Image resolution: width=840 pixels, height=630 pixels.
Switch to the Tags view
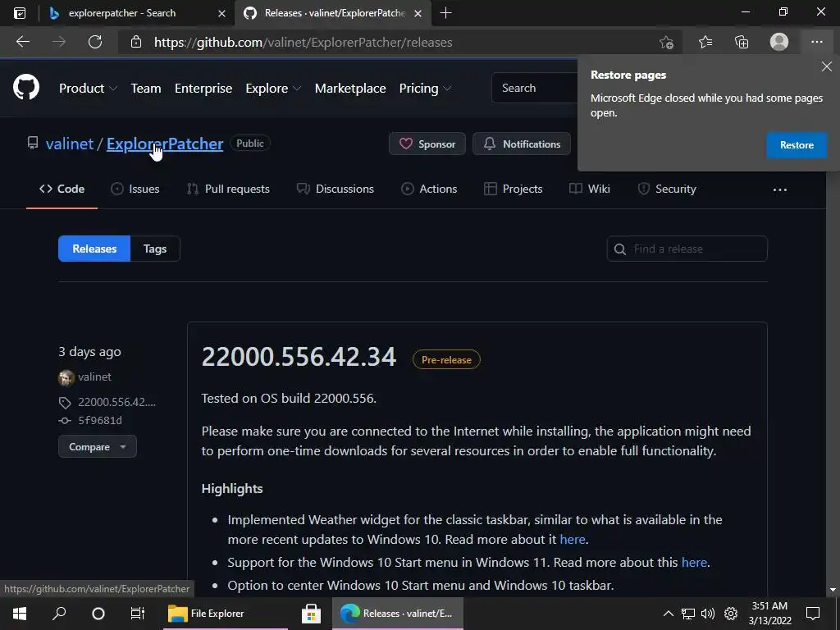coord(155,249)
